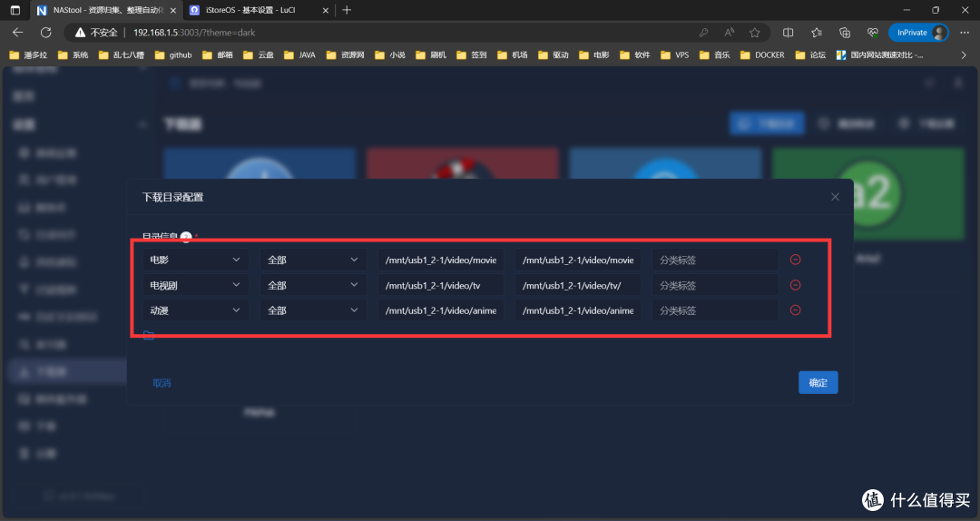The width and height of the screenshot is (980, 521).
Task: Open the 软件 bookmark folder
Action: tap(635, 55)
